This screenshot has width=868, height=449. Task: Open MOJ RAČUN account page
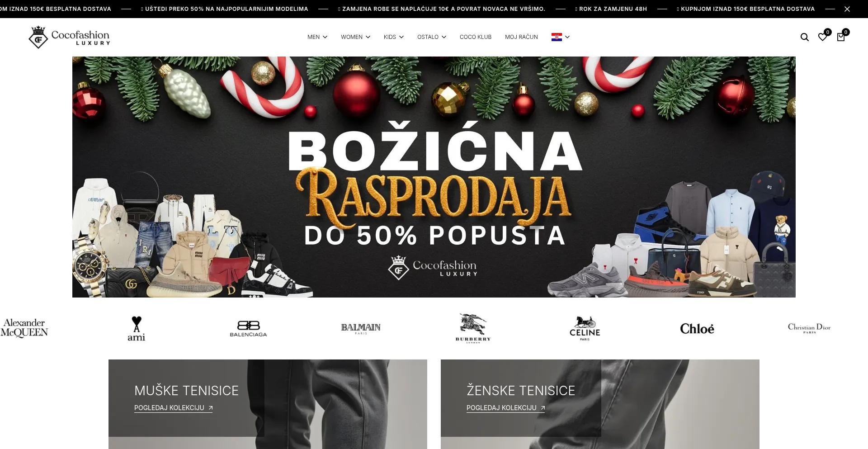click(521, 37)
